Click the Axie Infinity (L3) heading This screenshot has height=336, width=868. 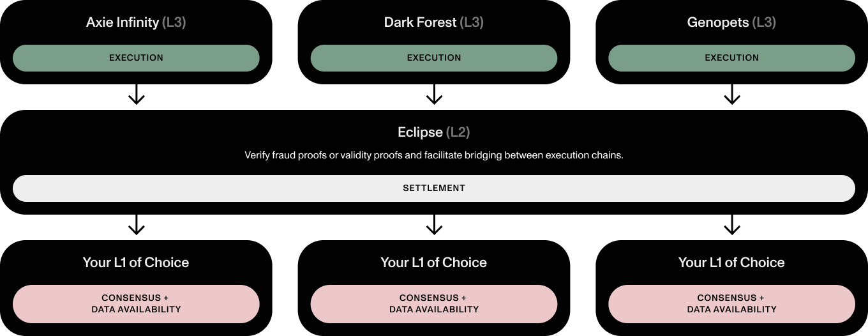click(x=136, y=22)
